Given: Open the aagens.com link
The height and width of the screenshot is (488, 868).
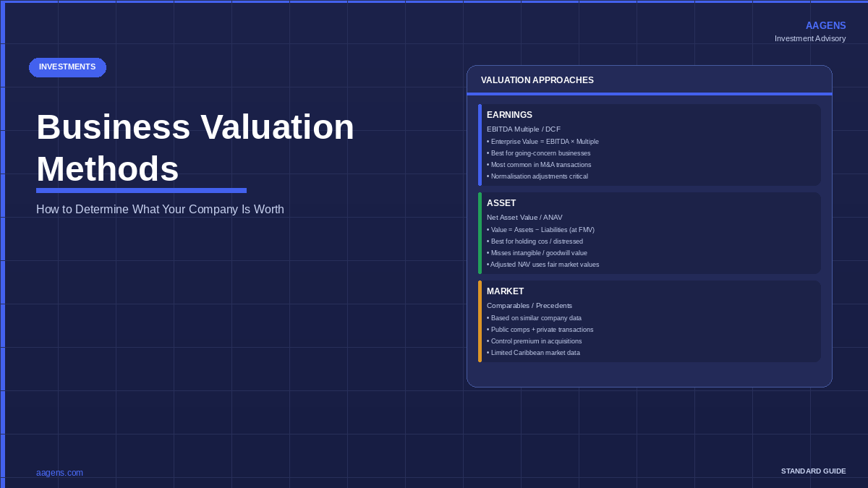Looking at the screenshot, I should (x=59, y=473).
